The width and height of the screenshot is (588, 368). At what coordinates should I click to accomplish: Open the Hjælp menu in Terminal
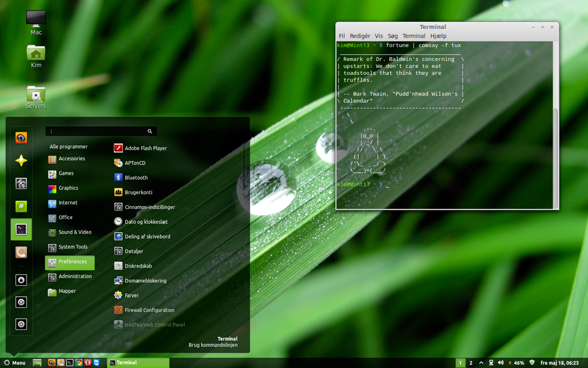(x=438, y=36)
